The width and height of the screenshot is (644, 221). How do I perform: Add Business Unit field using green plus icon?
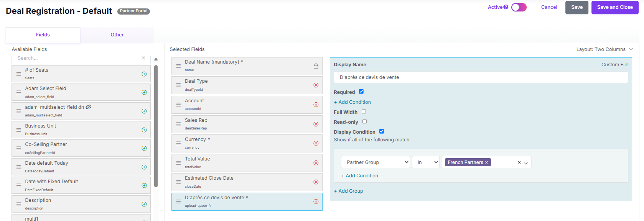click(144, 130)
